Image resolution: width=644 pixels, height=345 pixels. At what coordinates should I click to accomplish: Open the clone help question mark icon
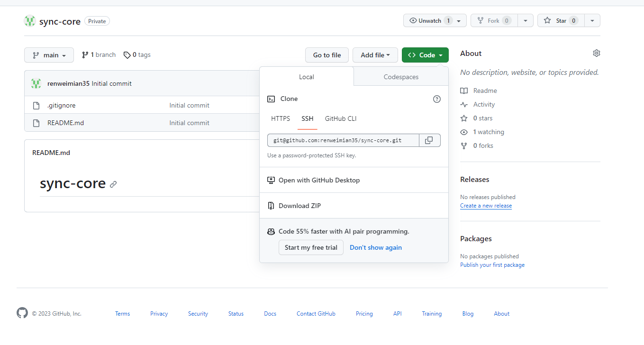coord(437,99)
